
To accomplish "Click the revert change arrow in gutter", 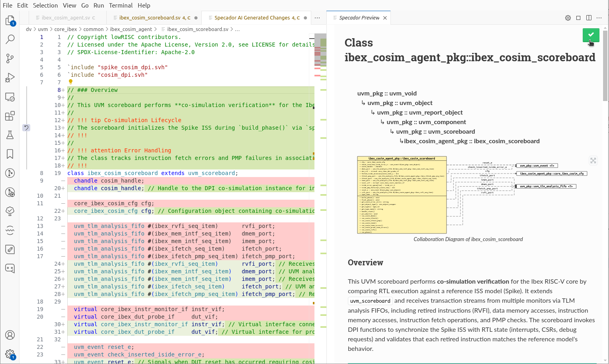I will 26,128.
